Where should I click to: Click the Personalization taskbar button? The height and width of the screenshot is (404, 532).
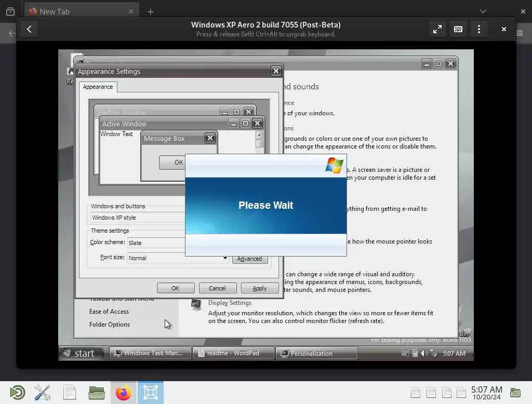click(x=316, y=354)
